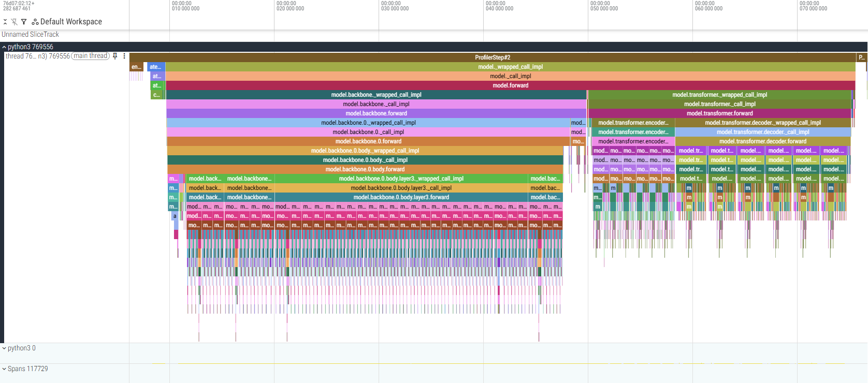This screenshot has height=383, width=868.
Task: Select the Unnamed SliceTrack row
Action: pos(31,35)
